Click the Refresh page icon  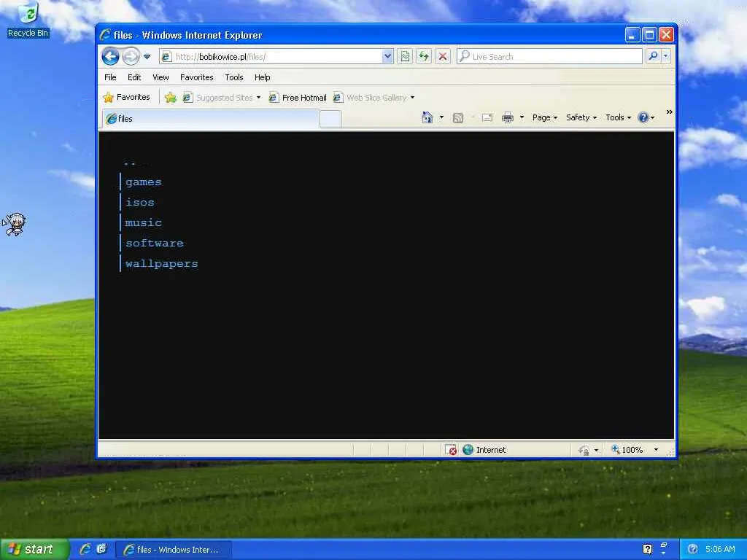click(x=424, y=57)
